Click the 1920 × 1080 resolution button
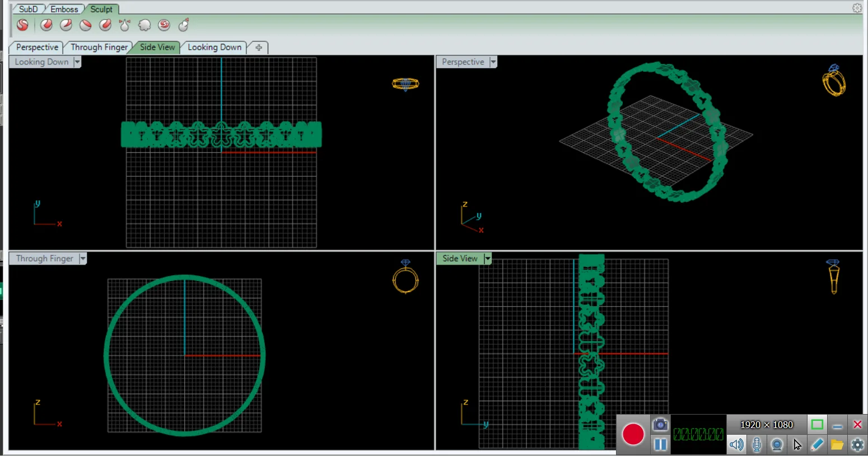Image resolution: width=868 pixels, height=456 pixels. pyautogui.click(x=767, y=425)
